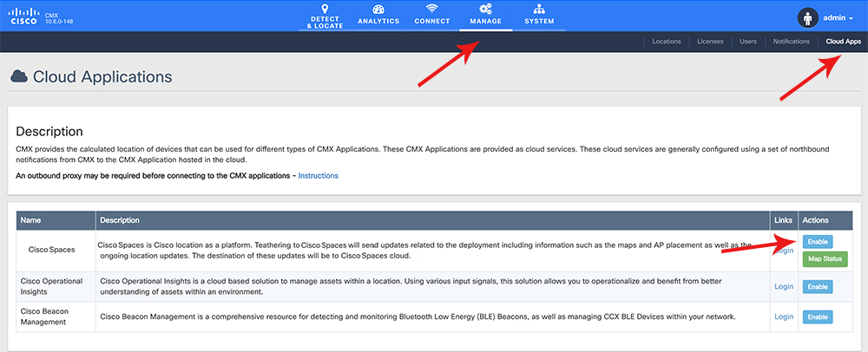
Task: Click the CMX 10.6.0-148 version text
Action: pyautogui.click(x=59, y=18)
